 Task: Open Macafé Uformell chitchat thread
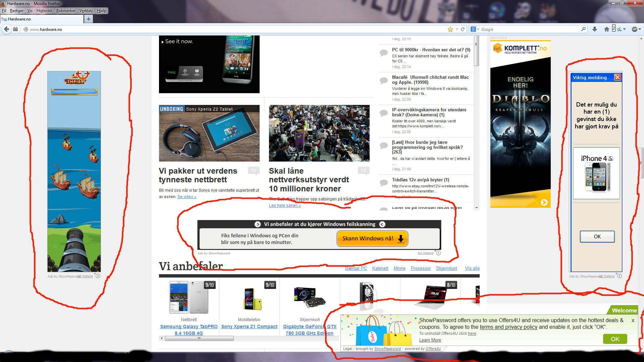point(430,80)
